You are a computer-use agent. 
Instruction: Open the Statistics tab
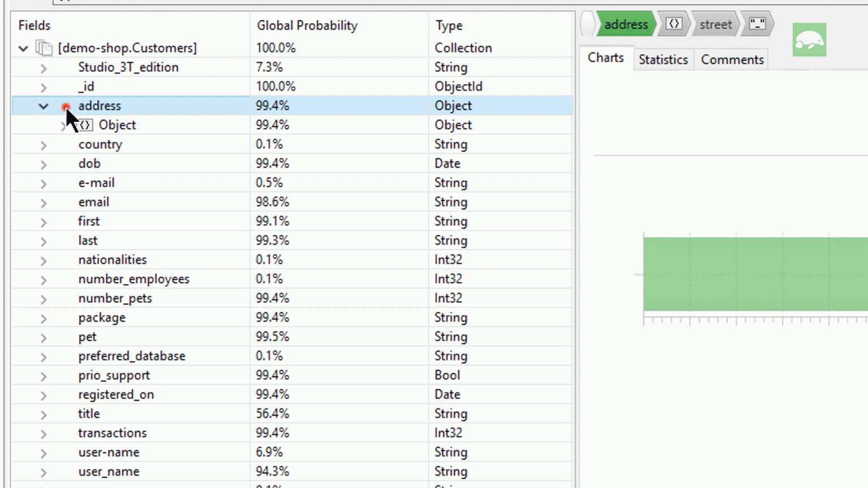(x=663, y=59)
